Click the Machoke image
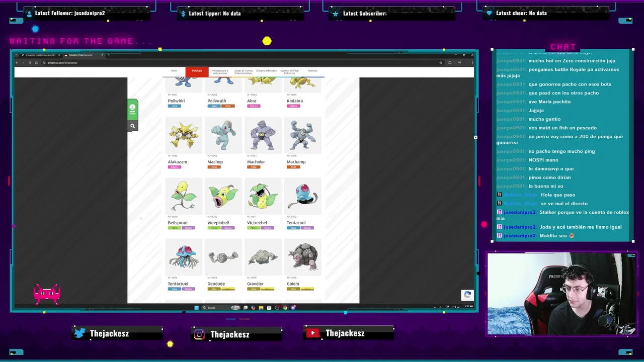 coord(263,135)
